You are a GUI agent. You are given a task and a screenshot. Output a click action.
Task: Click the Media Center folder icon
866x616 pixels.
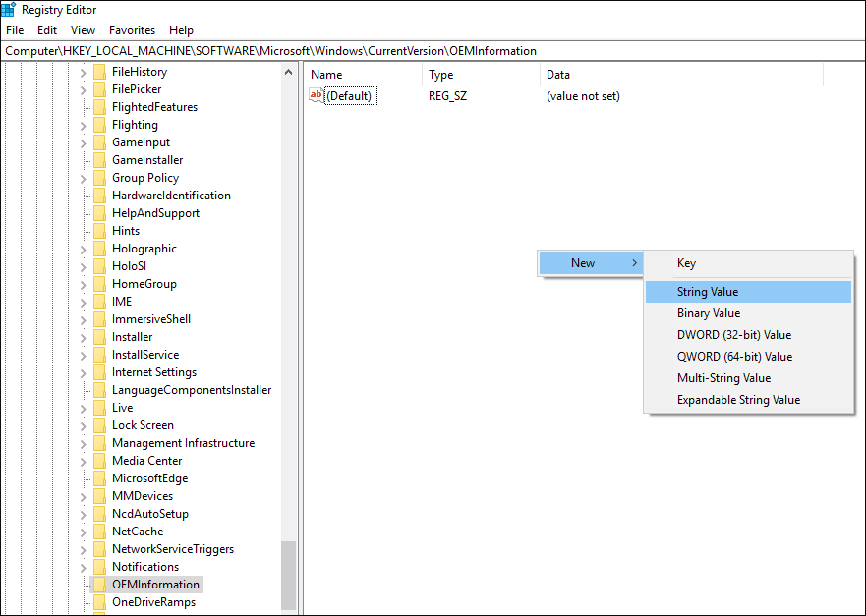[x=100, y=461]
